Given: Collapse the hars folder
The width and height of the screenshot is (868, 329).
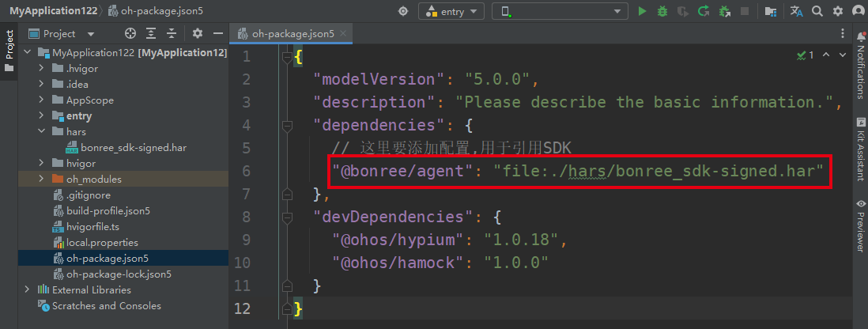Looking at the screenshot, I should click(41, 132).
